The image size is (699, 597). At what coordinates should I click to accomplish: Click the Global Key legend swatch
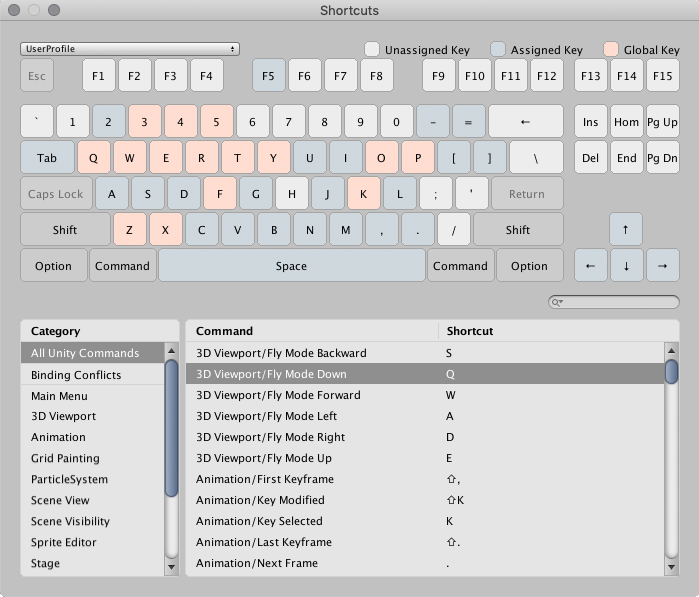pos(611,49)
